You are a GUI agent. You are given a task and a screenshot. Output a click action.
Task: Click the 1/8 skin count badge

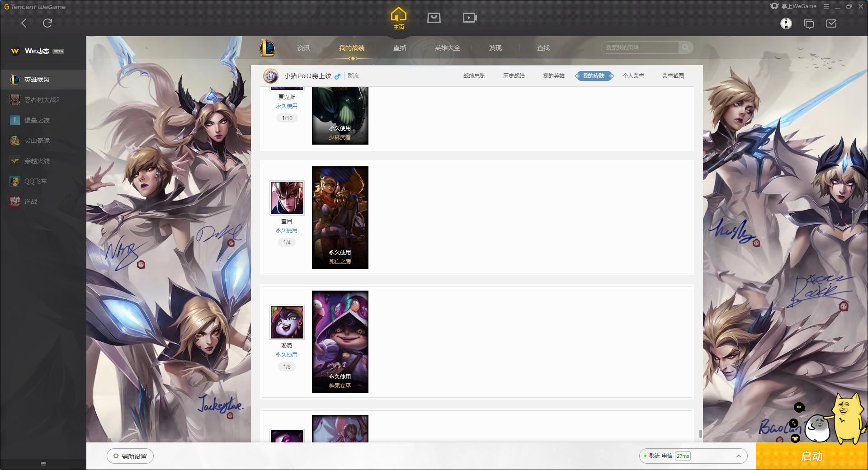[287, 367]
